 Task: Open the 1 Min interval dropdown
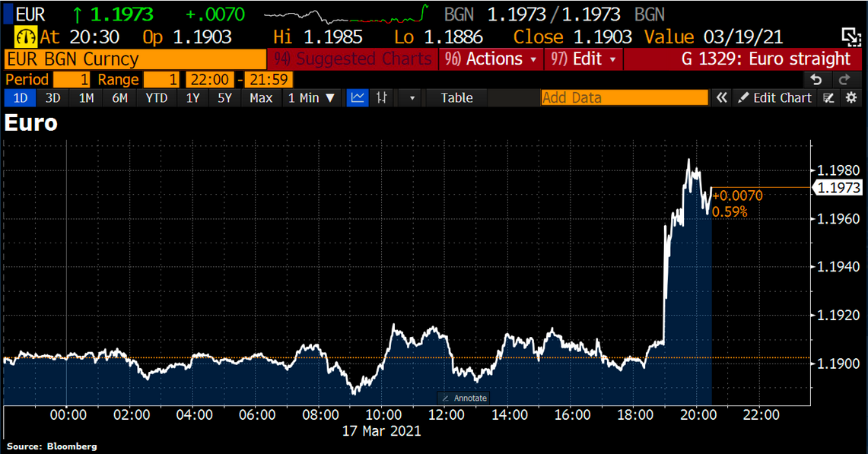pyautogui.click(x=311, y=98)
